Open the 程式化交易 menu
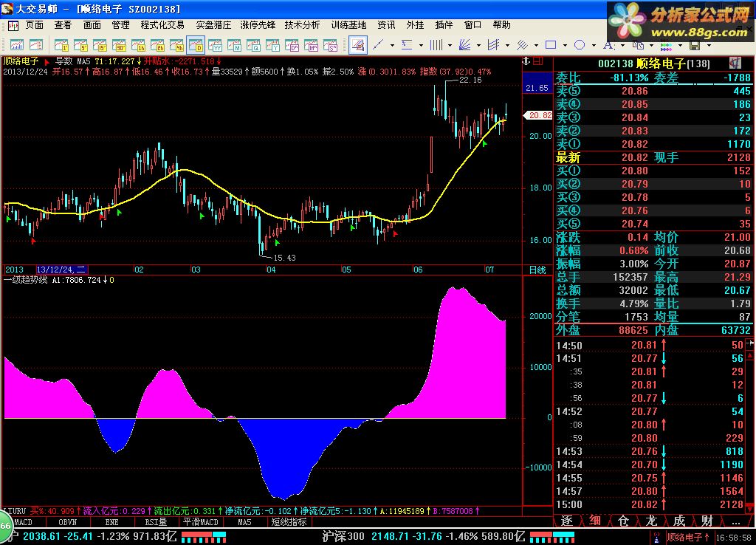This screenshot has height=545, width=756. tap(162, 24)
